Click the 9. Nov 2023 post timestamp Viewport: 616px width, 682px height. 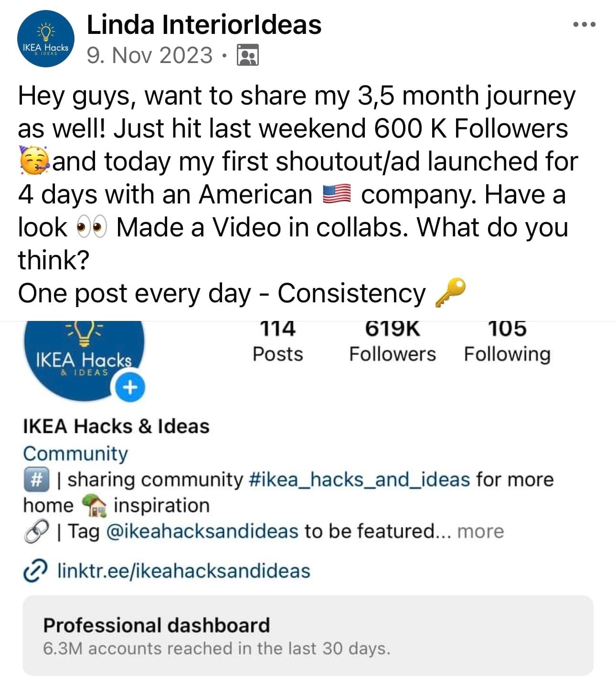(x=149, y=55)
